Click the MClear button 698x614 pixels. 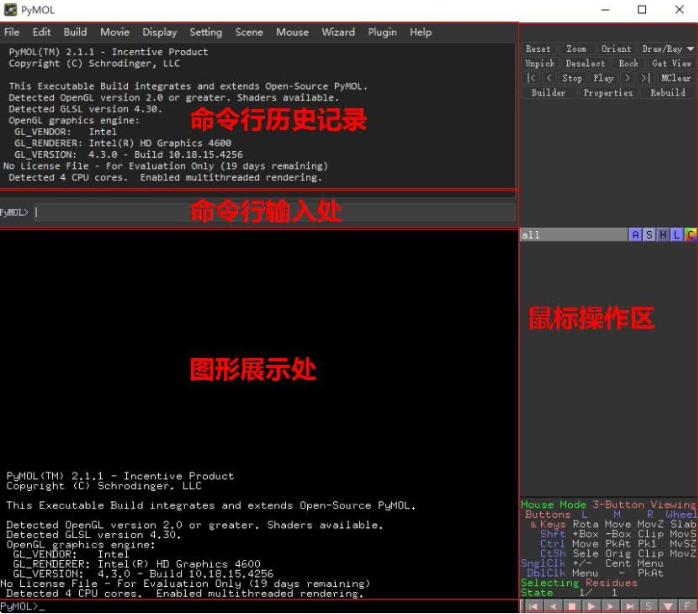click(x=676, y=78)
